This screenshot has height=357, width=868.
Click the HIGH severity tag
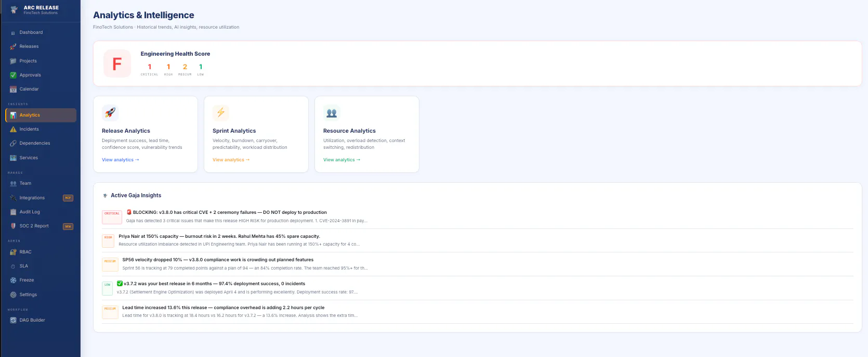[108, 240]
